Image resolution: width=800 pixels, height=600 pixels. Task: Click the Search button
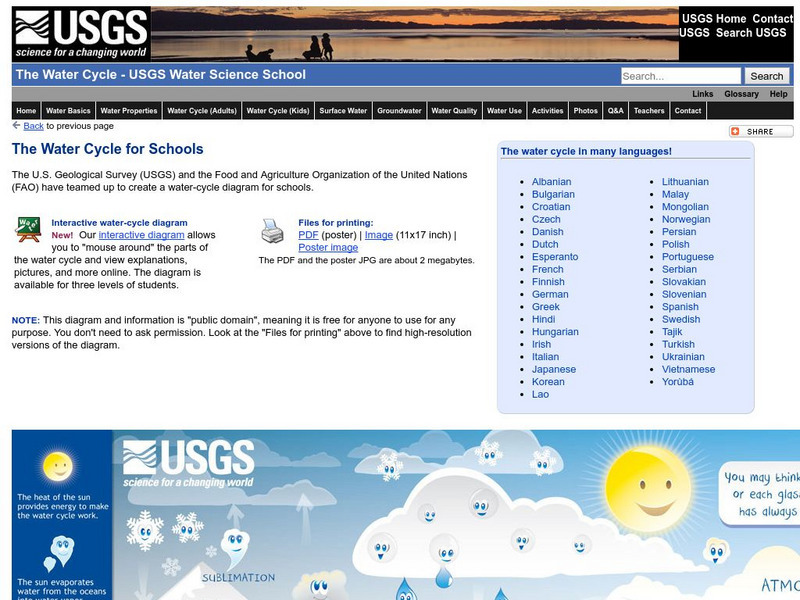766,76
